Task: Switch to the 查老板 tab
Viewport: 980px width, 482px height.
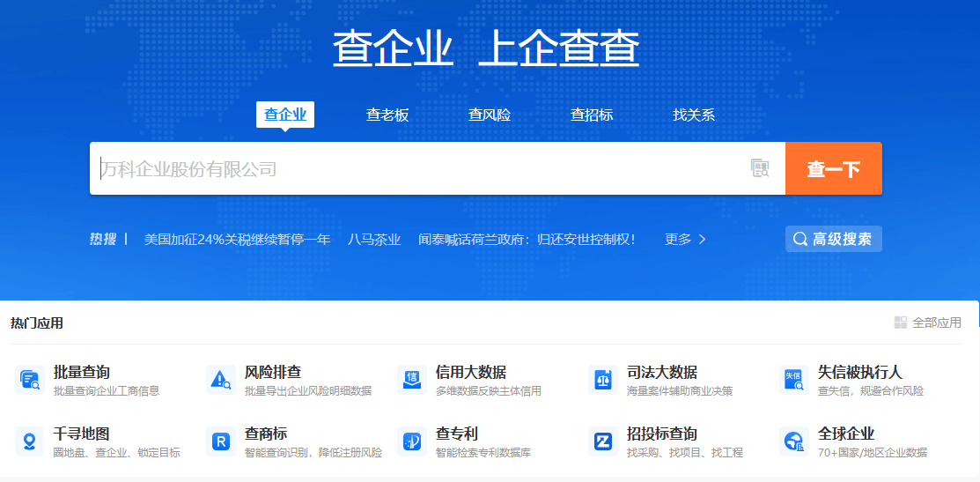Action: pos(387,115)
